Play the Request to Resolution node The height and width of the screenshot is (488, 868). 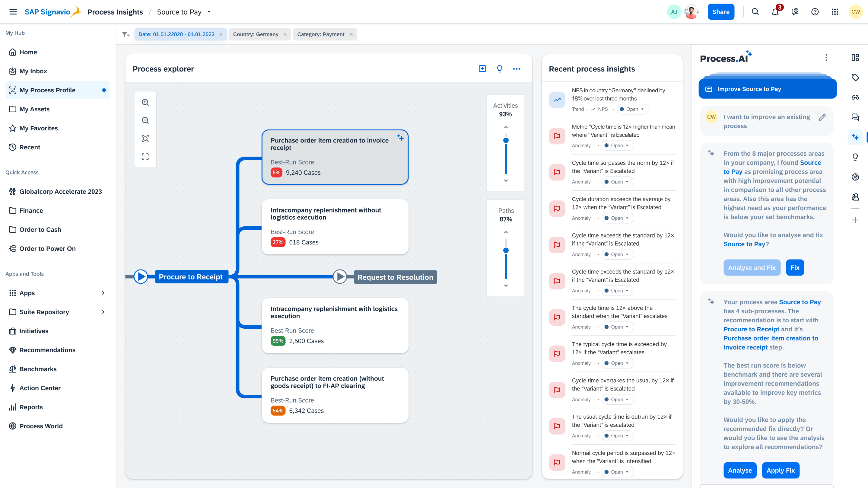[x=340, y=277]
